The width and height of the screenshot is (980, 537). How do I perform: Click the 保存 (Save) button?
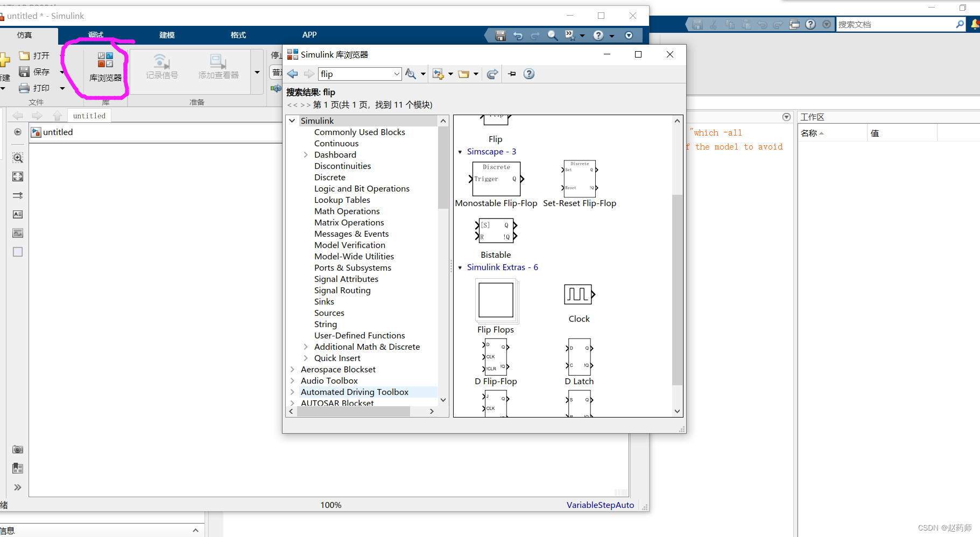click(x=34, y=72)
